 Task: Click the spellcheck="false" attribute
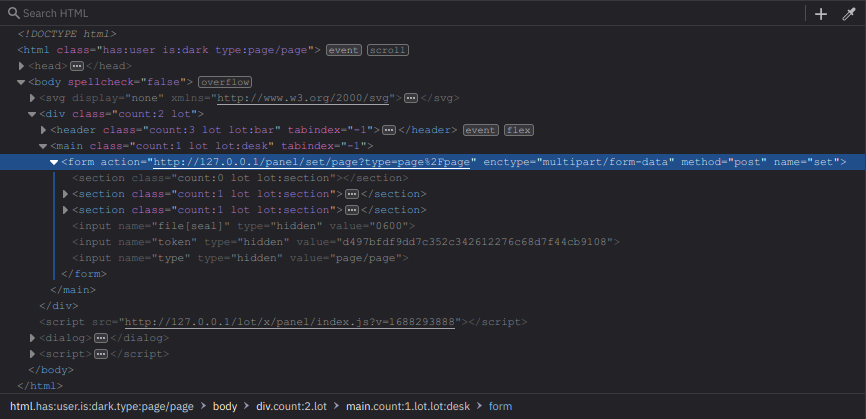pyautogui.click(x=126, y=82)
